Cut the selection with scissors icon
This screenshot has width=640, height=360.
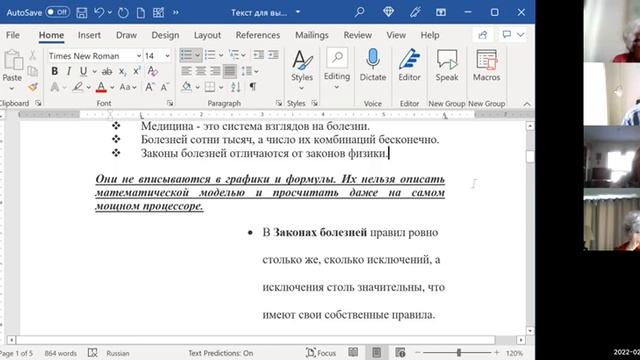pos(33,56)
